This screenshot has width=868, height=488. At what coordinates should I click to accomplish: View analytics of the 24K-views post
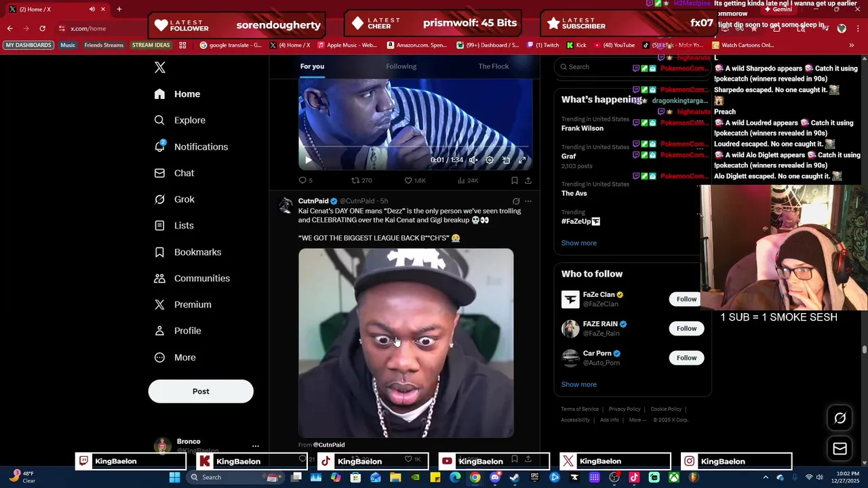[468, 180]
